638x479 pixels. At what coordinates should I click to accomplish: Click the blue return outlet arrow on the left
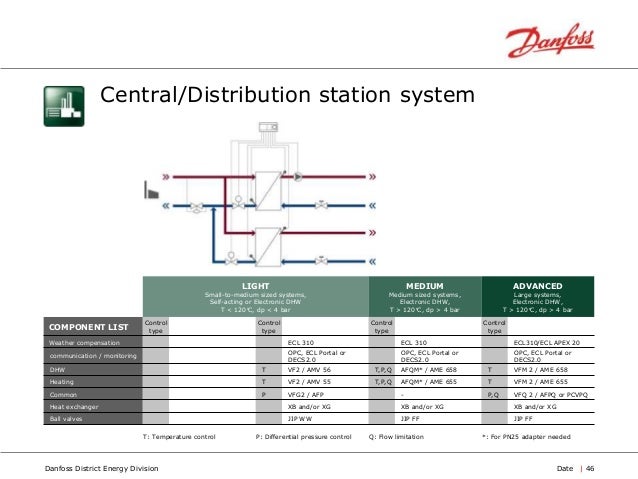(x=166, y=206)
